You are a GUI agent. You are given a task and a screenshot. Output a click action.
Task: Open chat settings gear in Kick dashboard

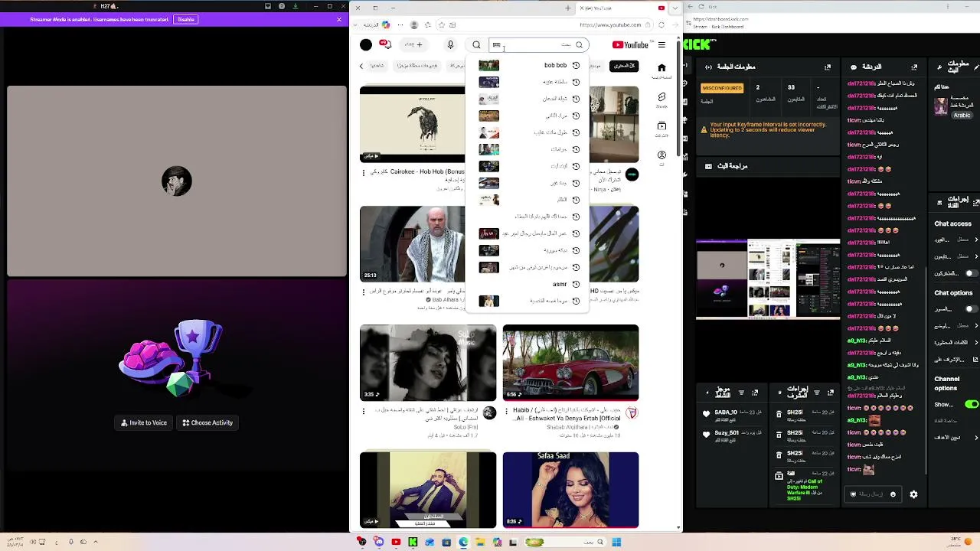click(913, 494)
